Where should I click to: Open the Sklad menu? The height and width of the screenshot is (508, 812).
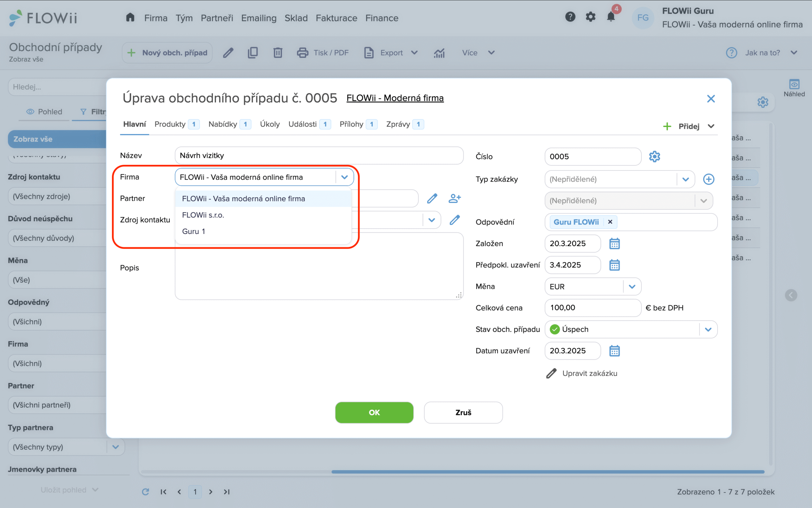pos(296,18)
